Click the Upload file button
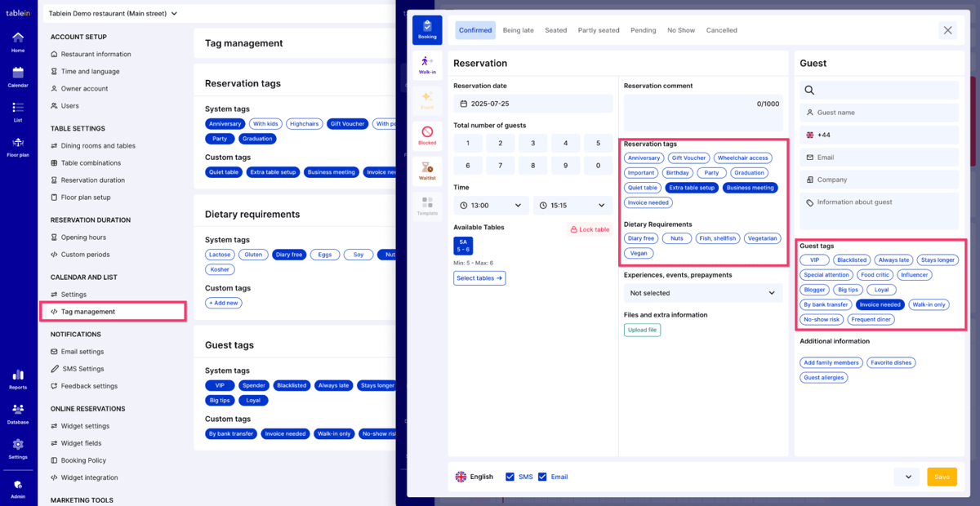 (642, 330)
